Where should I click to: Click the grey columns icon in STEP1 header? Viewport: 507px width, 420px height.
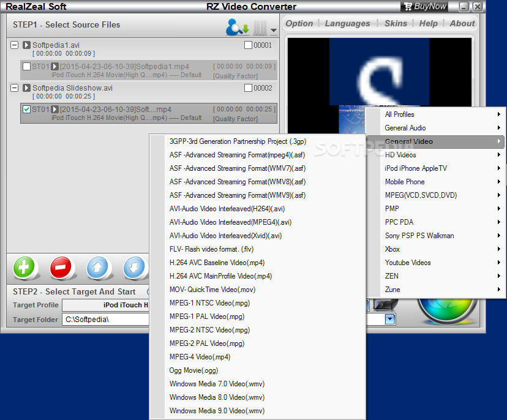pyautogui.click(x=260, y=28)
